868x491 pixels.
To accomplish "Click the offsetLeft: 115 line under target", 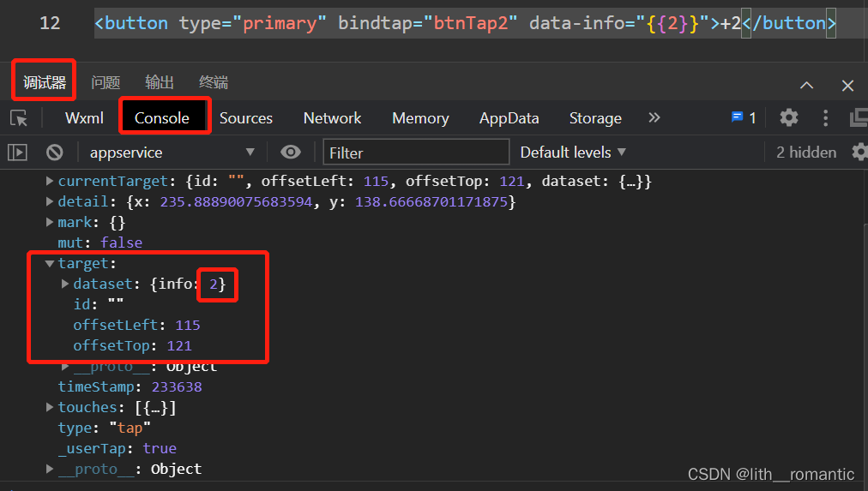I will [x=136, y=325].
